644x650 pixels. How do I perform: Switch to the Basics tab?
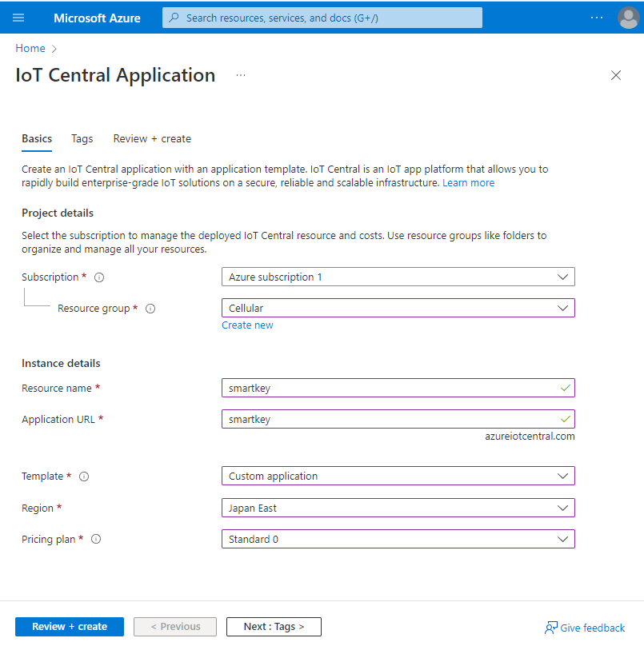pyautogui.click(x=37, y=139)
